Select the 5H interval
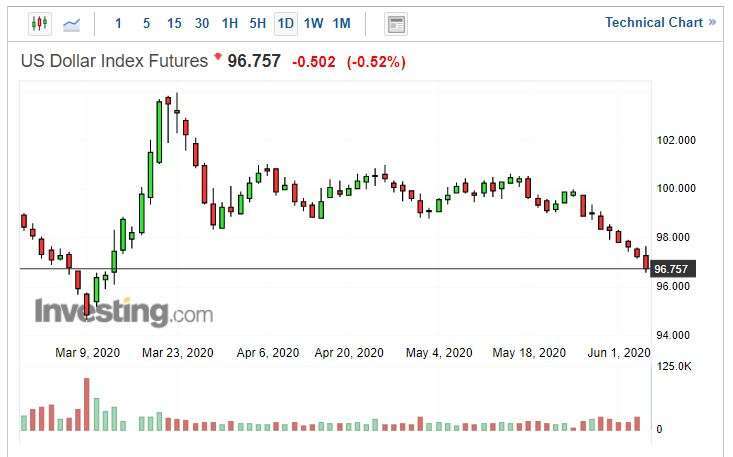 click(258, 23)
